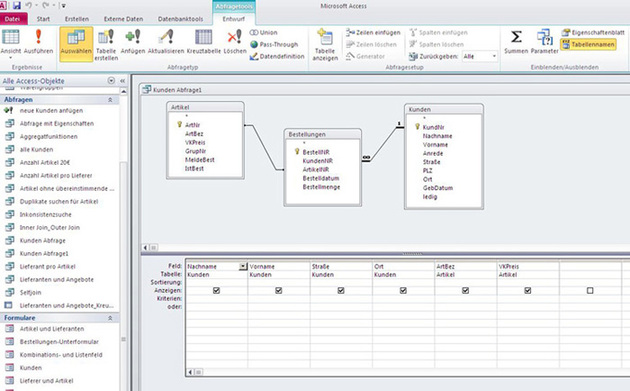This screenshot has width=630, height=391.
Task: Switch to the Erstellen ribbon tab
Action: pos(77,19)
